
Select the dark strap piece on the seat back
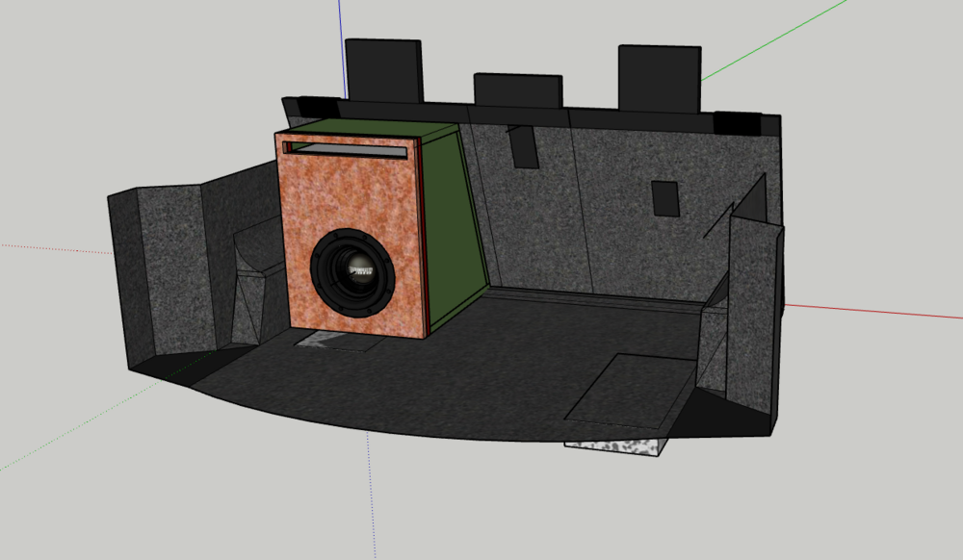[524, 146]
